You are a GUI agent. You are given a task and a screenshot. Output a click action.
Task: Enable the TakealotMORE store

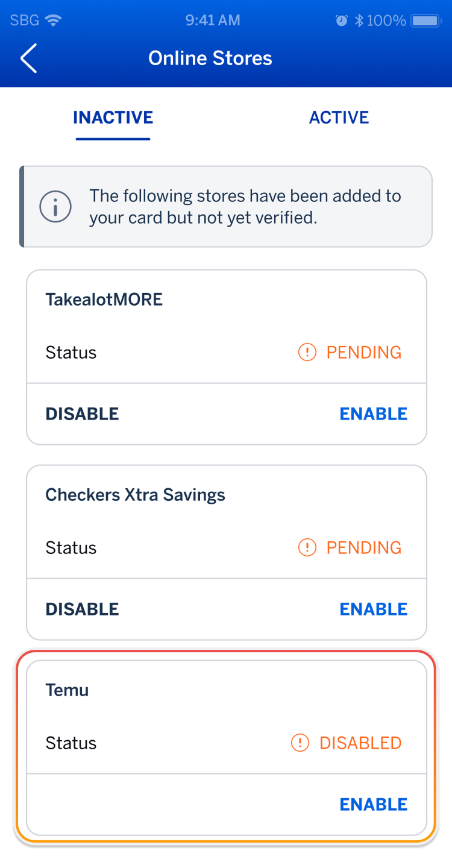[373, 414]
